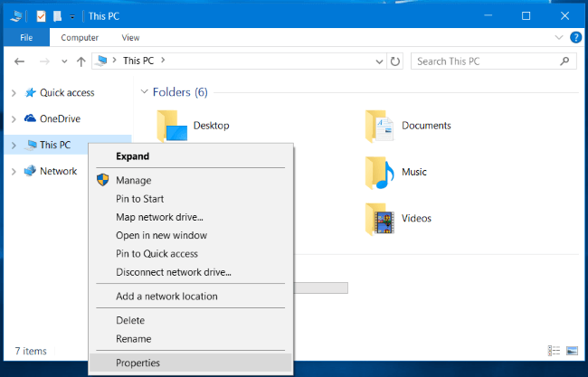588x377 pixels.
Task: Expand the This PC tree node
Action: (x=14, y=145)
